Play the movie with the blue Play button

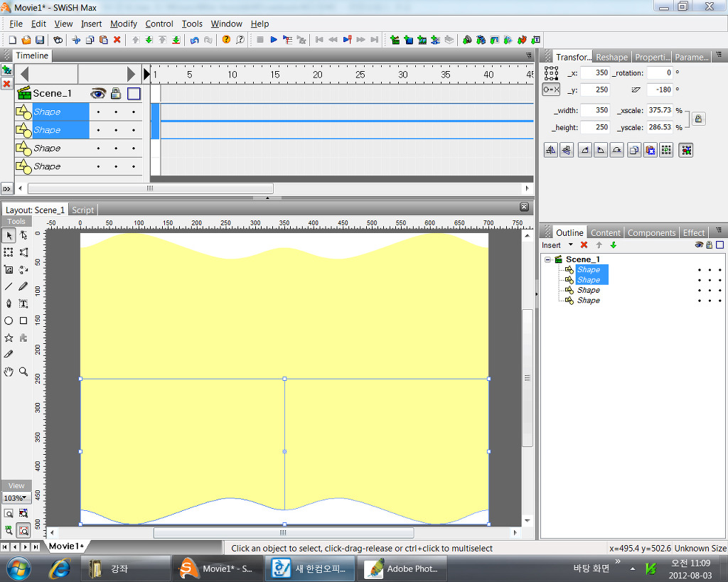click(x=274, y=40)
